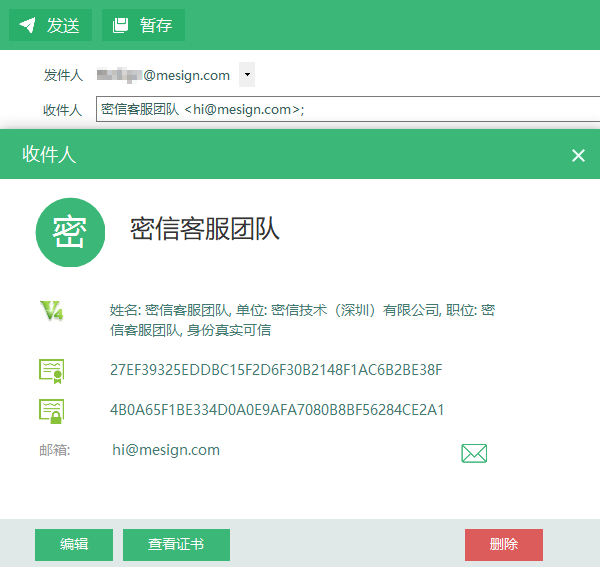Click the 发送 (Send) button
600x567 pixels.
tap(50, 25)
